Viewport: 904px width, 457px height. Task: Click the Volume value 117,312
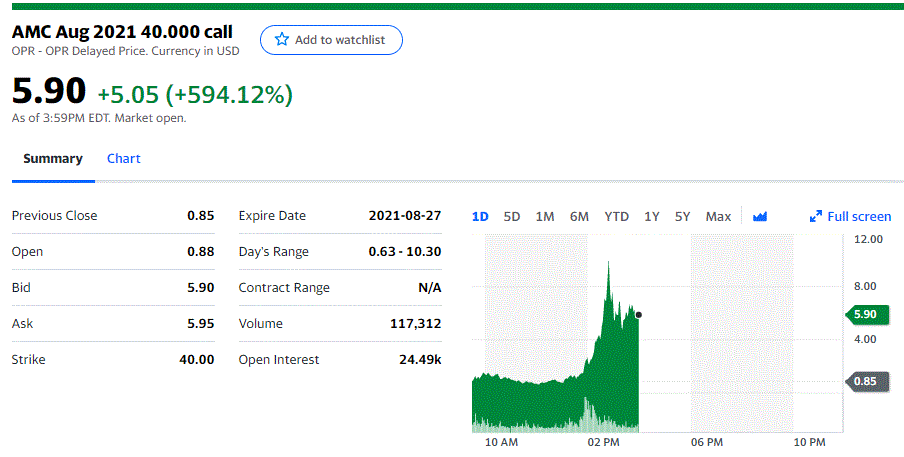(x=416, y=324)
